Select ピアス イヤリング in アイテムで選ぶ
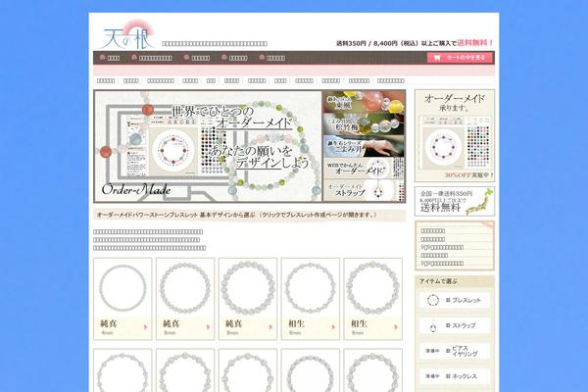The width and height of the screenshot is (588, 392). click(x=455, y=351)
